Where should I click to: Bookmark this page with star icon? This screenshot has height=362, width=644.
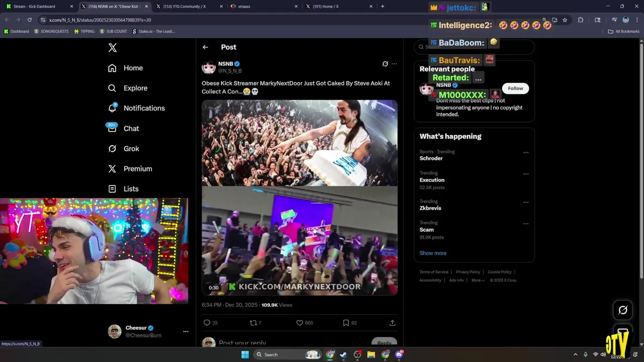point(565,20)
